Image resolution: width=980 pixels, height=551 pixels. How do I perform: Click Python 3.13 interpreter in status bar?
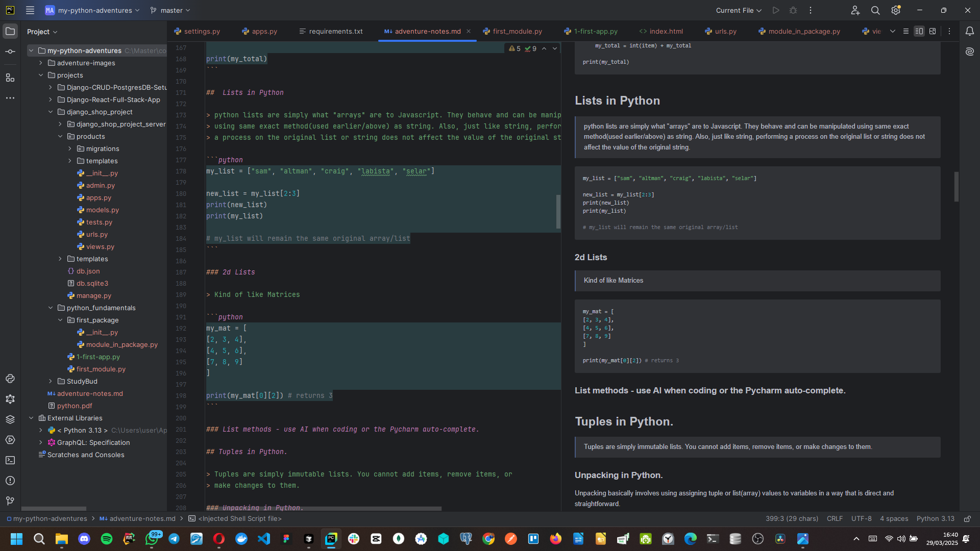pyautogui.click(x=935, y=518)
